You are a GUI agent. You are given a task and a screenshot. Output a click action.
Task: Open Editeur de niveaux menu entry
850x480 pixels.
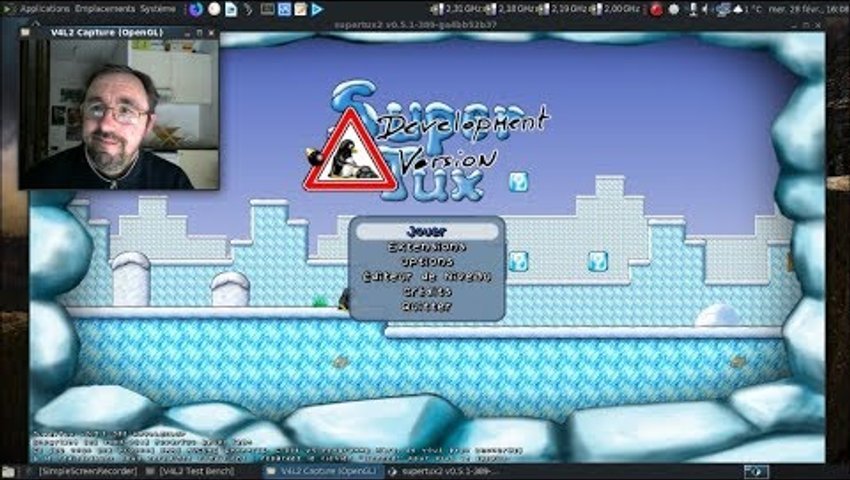tap(427, 277)
